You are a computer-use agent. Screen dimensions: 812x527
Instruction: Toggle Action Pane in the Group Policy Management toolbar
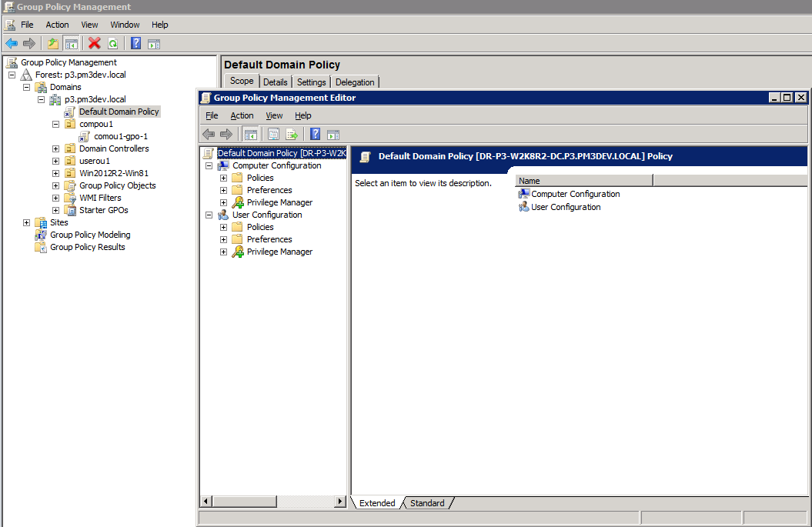pyautogui.click(x=154, y=44)
